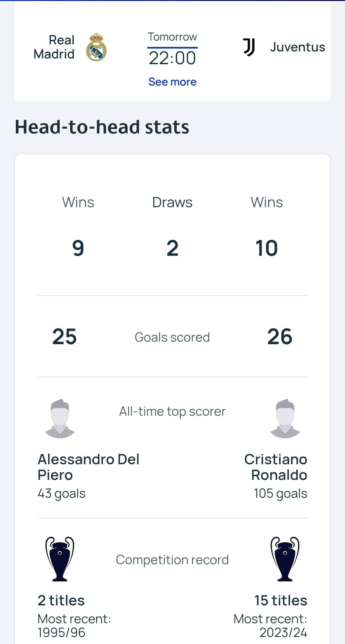345x644 pixels.
Task: Click the Competition record label
Action: tap(172, 560)
